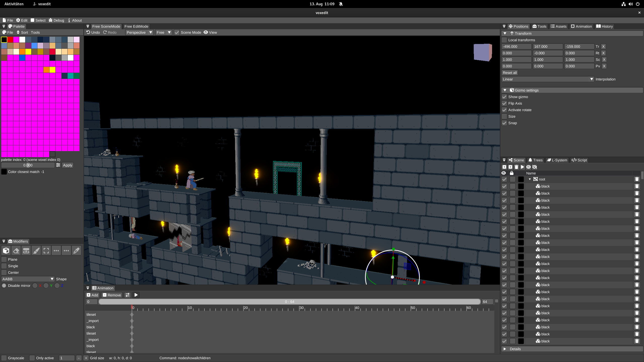Click the notifications bell in top bar
The width and height of the screenshot is (644, 362).
[341, 4]
